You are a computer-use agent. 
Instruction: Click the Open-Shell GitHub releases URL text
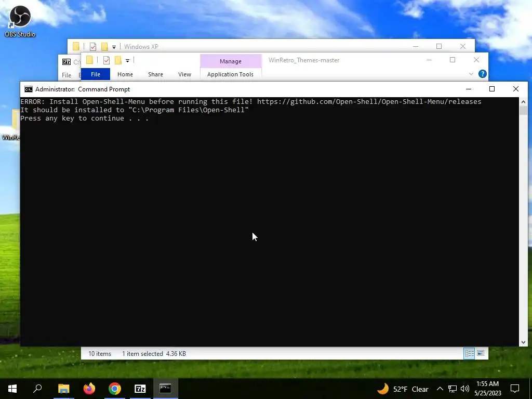tap(369, 101)
